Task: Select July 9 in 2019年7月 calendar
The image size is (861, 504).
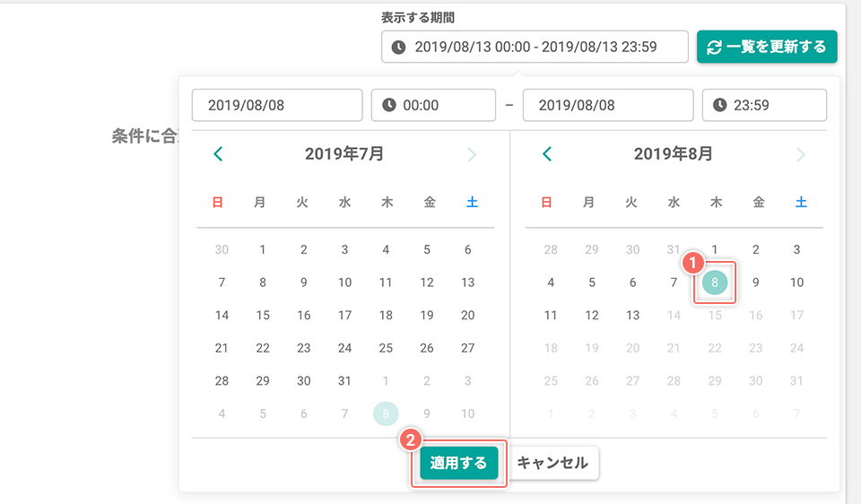Action: pyautogui.click(x=304, y=282)
